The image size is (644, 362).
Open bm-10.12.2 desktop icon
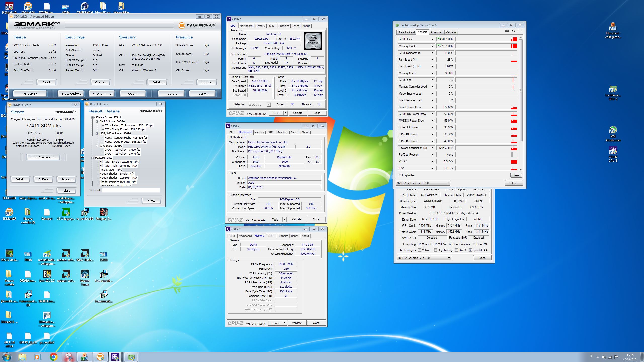pos(47,276)
